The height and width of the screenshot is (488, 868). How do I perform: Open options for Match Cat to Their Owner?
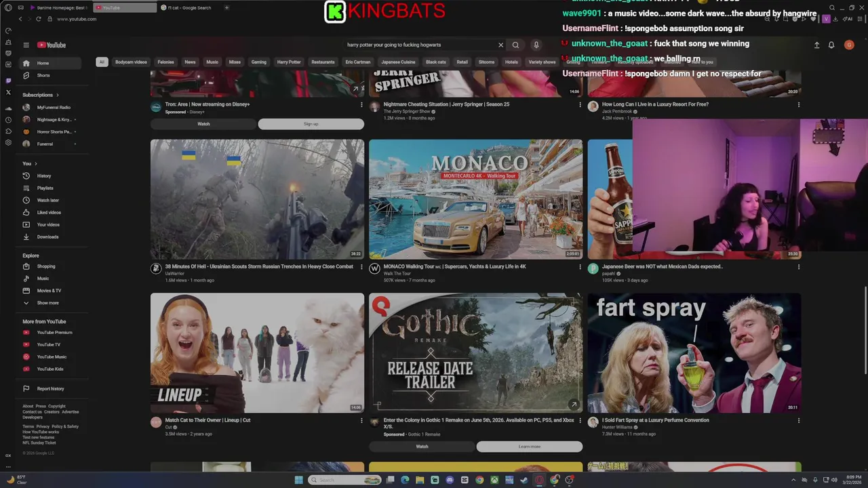(x=361, y=420)
